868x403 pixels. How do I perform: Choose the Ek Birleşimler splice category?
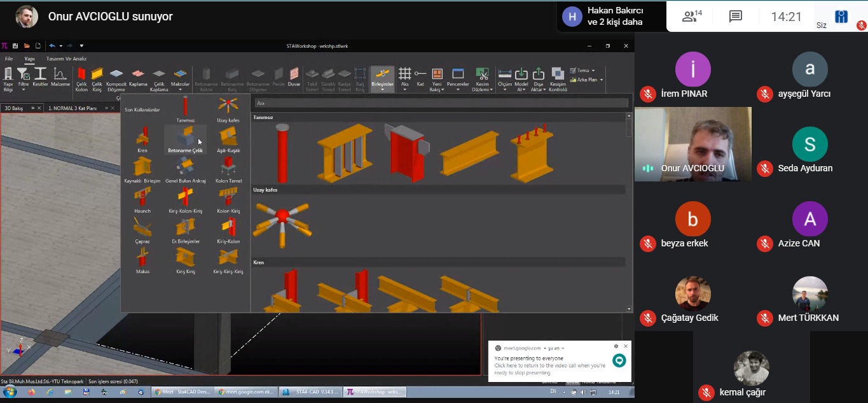(x=185, y=231)
